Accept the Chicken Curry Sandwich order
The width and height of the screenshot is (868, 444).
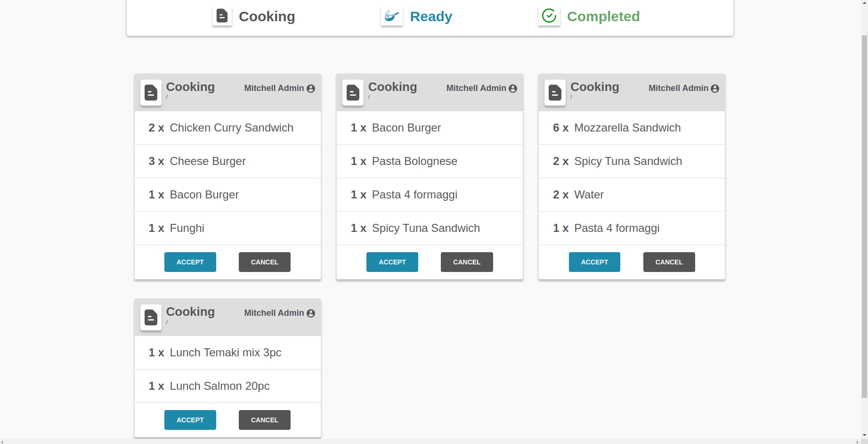click(x=190, y=262)
